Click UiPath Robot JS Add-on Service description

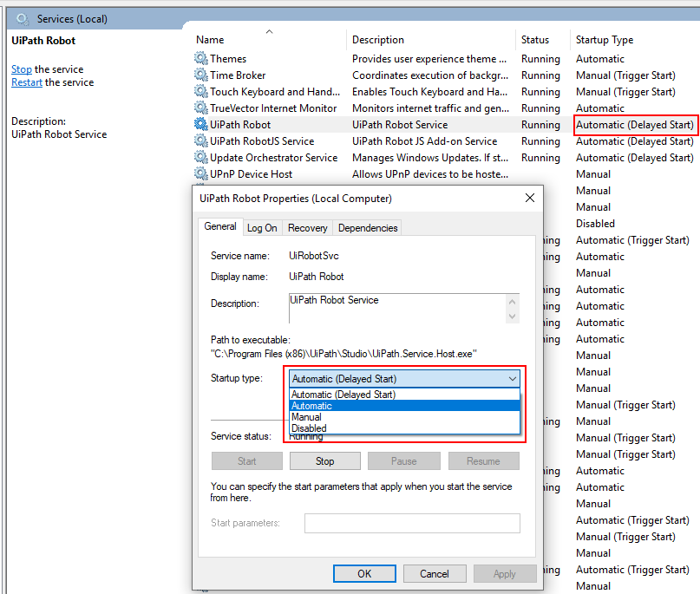tap(424, 141)
